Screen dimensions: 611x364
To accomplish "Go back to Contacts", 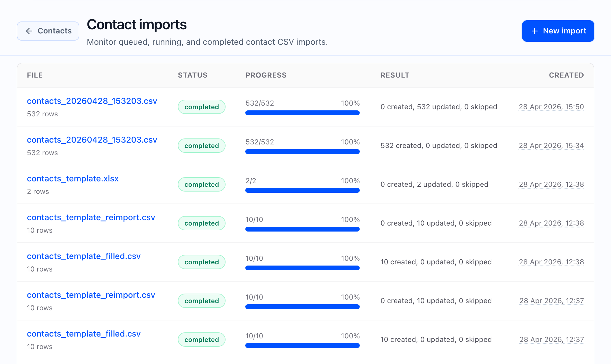I will pos(48,31).
